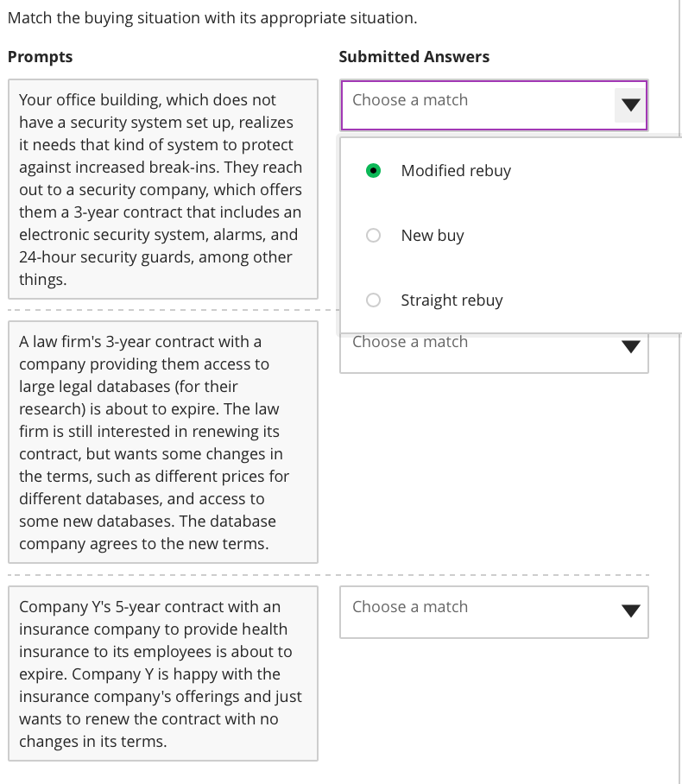Click the dropdown arrow on the first match selector
This screenshot has height=784, width=682.
click(x=631, y=104)
